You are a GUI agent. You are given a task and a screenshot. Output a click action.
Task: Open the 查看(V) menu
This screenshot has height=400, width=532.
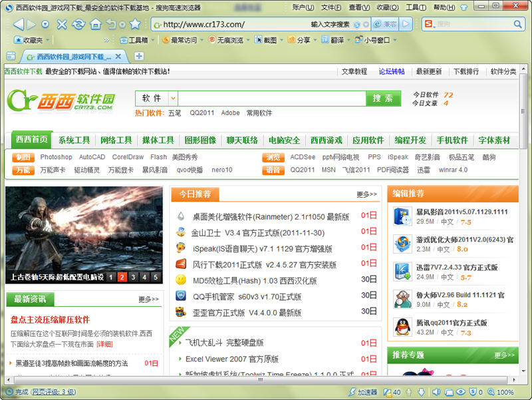click(359, 7)
